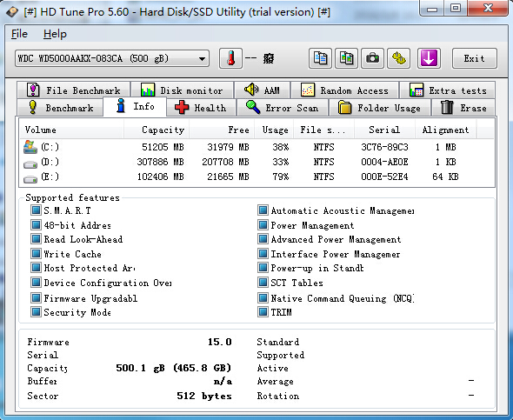
Task: Click the 500.1 gB capacity value
Action: [173, 368]
